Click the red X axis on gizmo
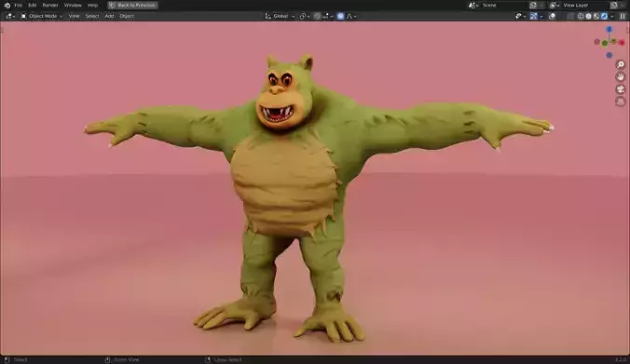The image size is (630, 364). (x=622, y=42)
